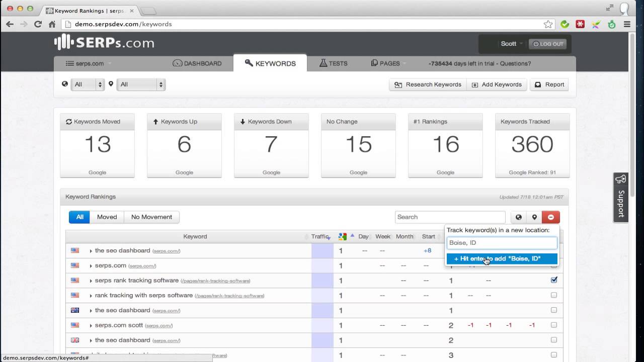Click the Add Keywords button
The width and height of the screenshot is (644, 362).
coord(497,84)
